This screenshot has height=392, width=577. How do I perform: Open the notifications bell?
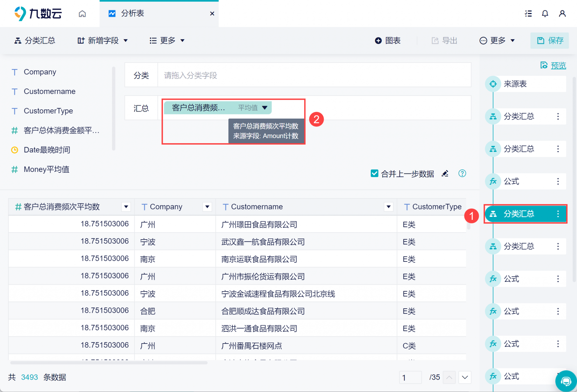click(545, 14)
